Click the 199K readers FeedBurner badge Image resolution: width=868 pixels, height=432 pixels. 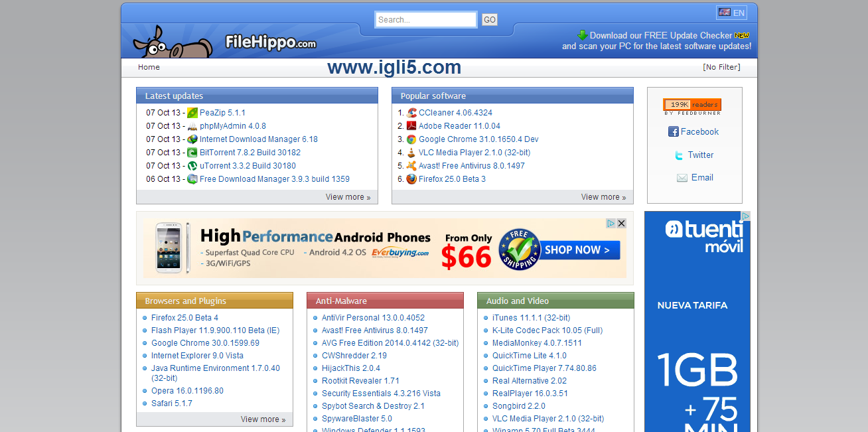[691, 105]
